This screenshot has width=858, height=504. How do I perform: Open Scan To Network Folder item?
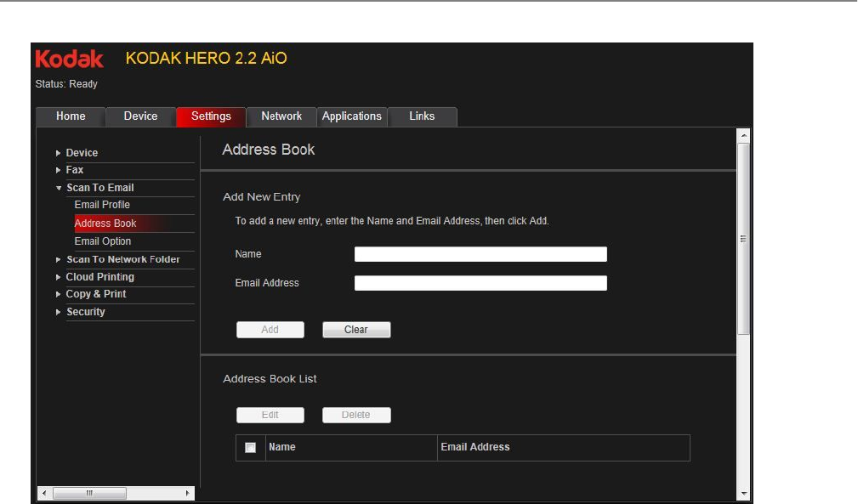[x=123, y=259]
